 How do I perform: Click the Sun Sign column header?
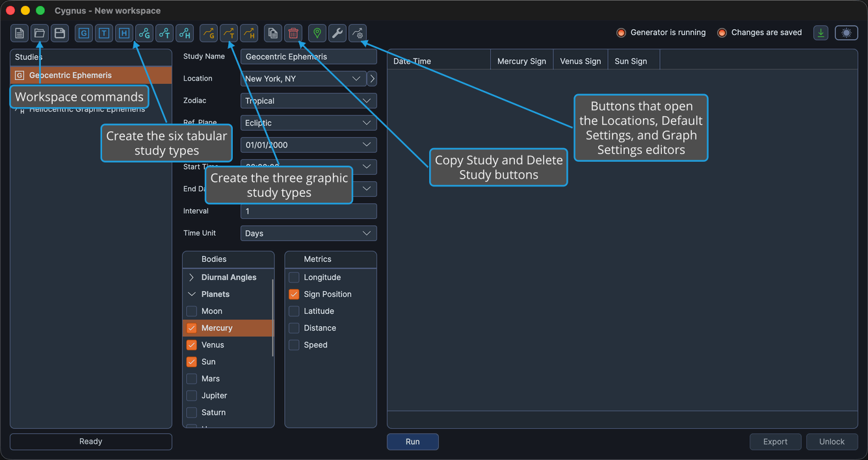[x=634, y=61]
